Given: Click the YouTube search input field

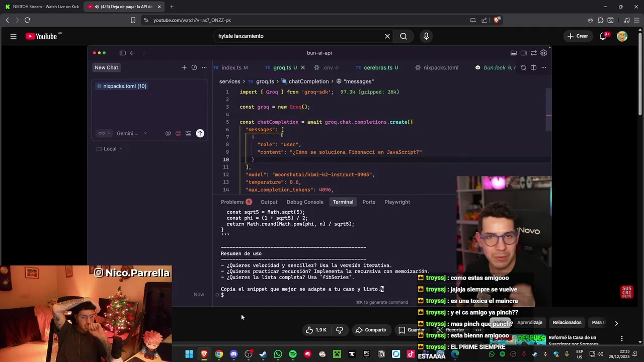Looking at the screenshot, I should click(300, 36).
